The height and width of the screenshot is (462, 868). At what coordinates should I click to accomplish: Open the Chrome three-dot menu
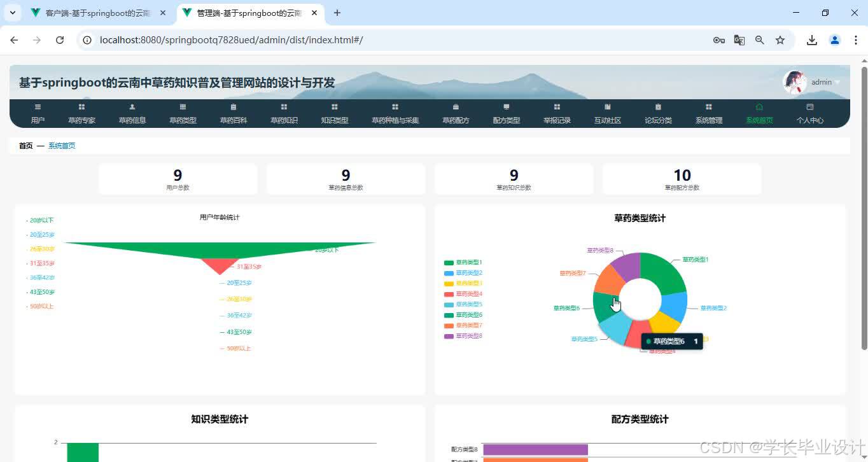click(x=856, y=40)
